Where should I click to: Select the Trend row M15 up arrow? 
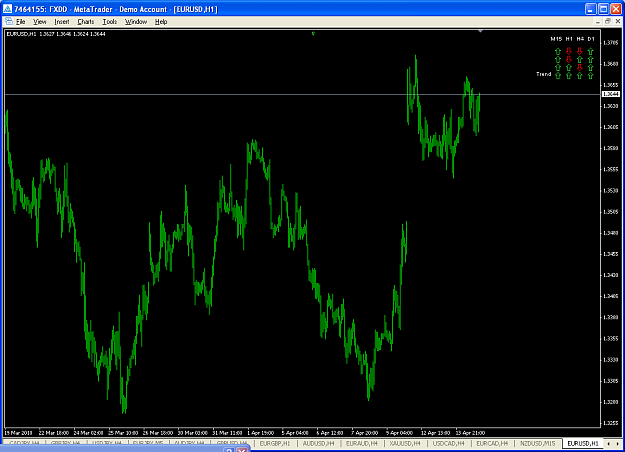coord(558,75)
